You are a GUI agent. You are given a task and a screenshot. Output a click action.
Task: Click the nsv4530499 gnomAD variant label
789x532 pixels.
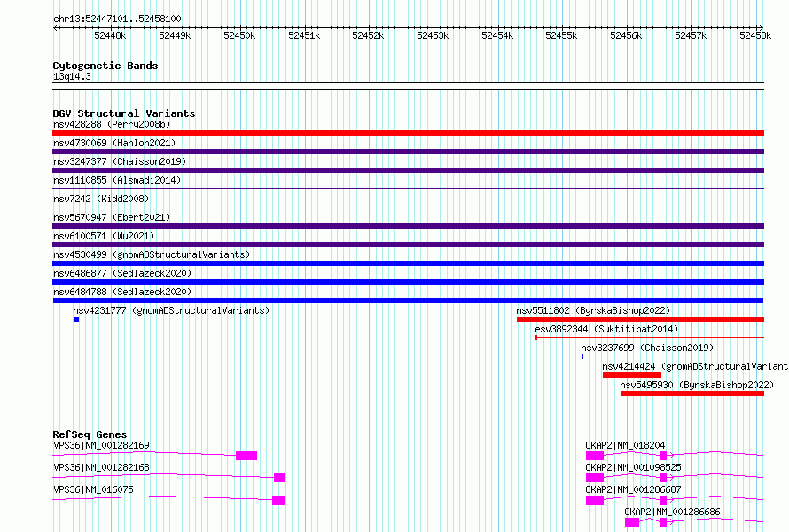tap(152, 254)
